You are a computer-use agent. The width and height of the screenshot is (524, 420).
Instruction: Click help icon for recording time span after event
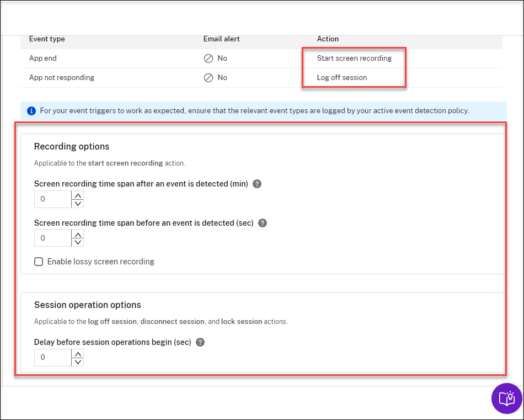257,184
